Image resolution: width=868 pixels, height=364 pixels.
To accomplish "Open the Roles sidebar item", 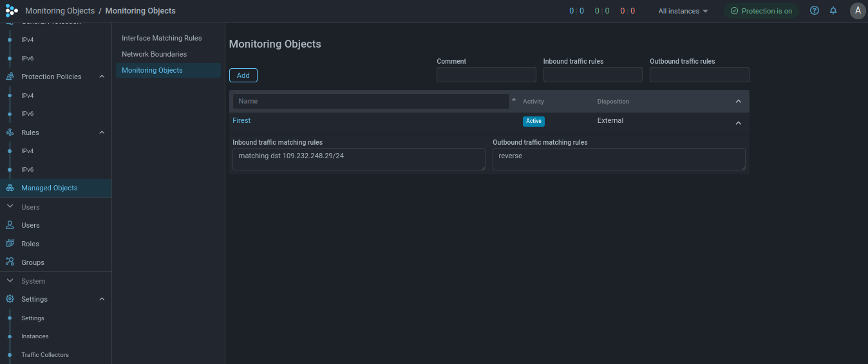I will (30, 244).
